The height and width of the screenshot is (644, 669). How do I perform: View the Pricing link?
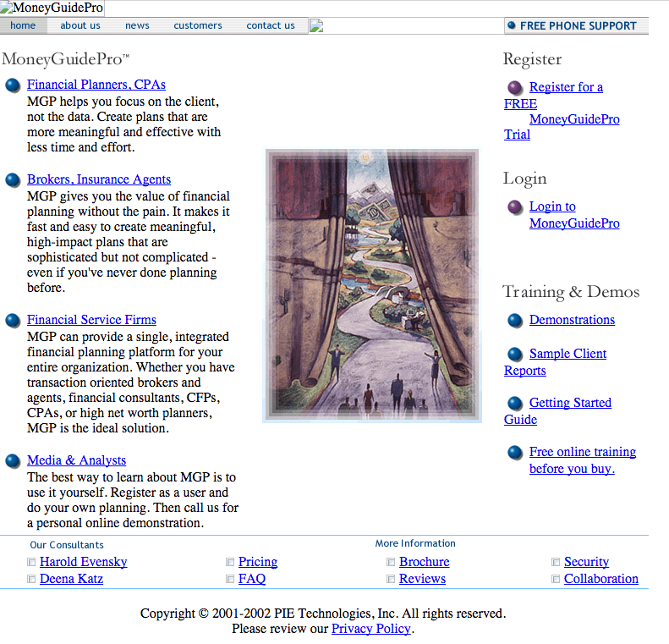click(x=258, y=562)
